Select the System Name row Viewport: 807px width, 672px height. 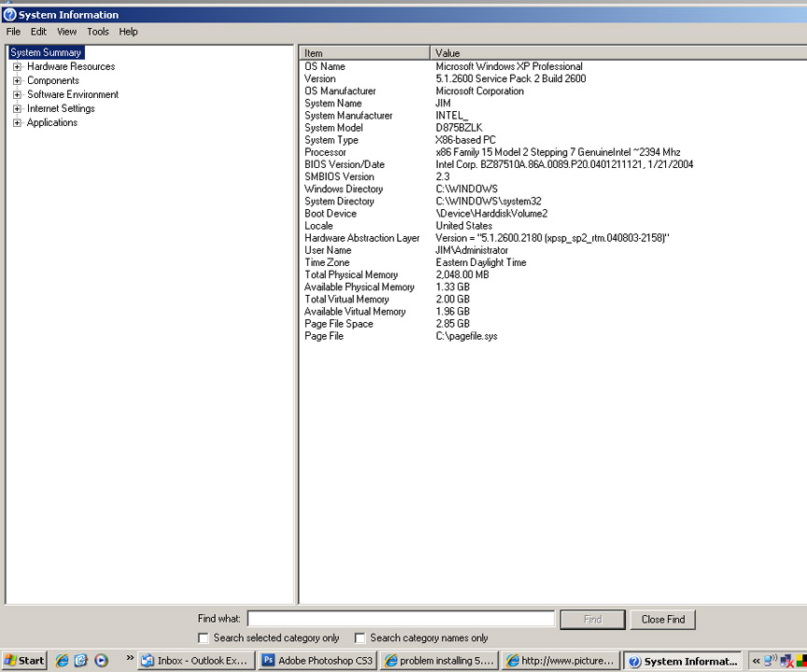tap(553, 103)
